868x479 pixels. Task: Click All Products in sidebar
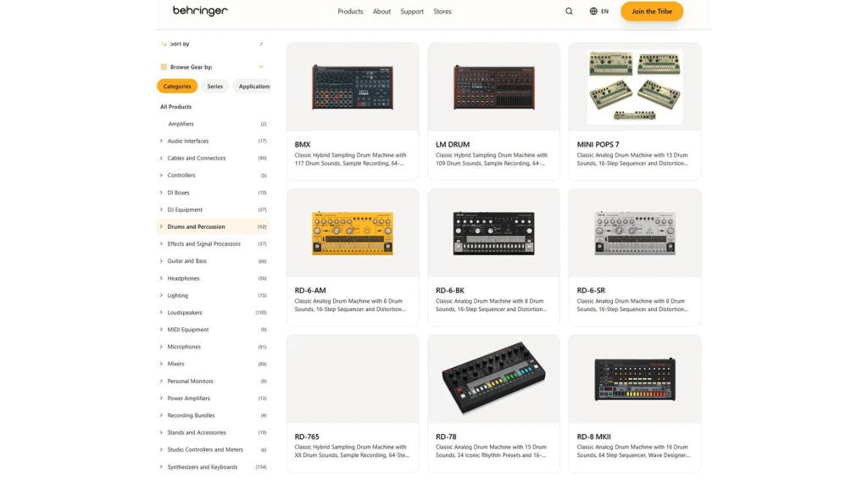[x=176, y=107]
